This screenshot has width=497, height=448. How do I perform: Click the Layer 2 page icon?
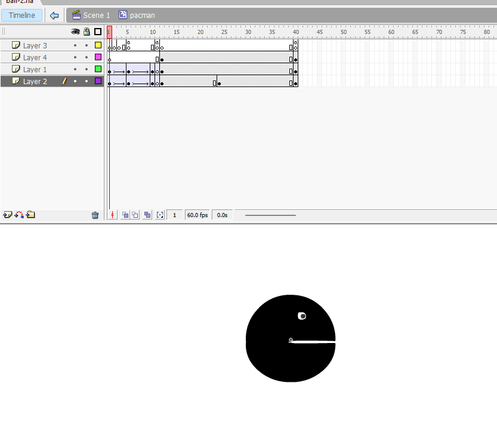(16, 81)
